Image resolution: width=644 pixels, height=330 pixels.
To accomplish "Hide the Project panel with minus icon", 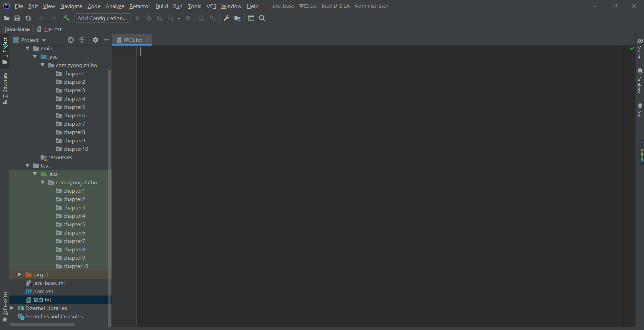I will point(106,40).
